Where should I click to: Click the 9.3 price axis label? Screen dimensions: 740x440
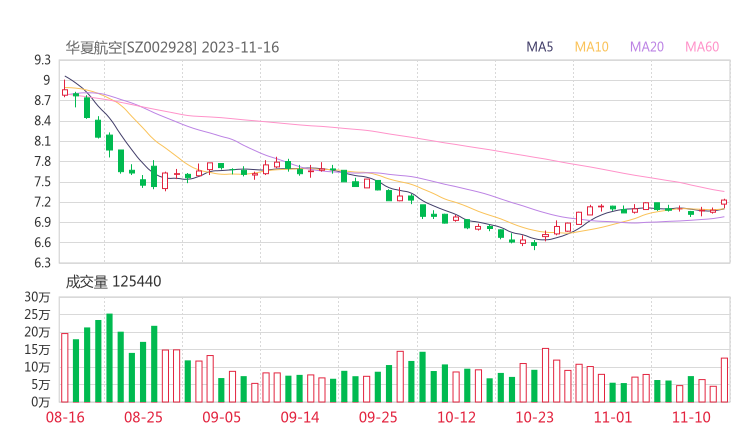(42, 60)
